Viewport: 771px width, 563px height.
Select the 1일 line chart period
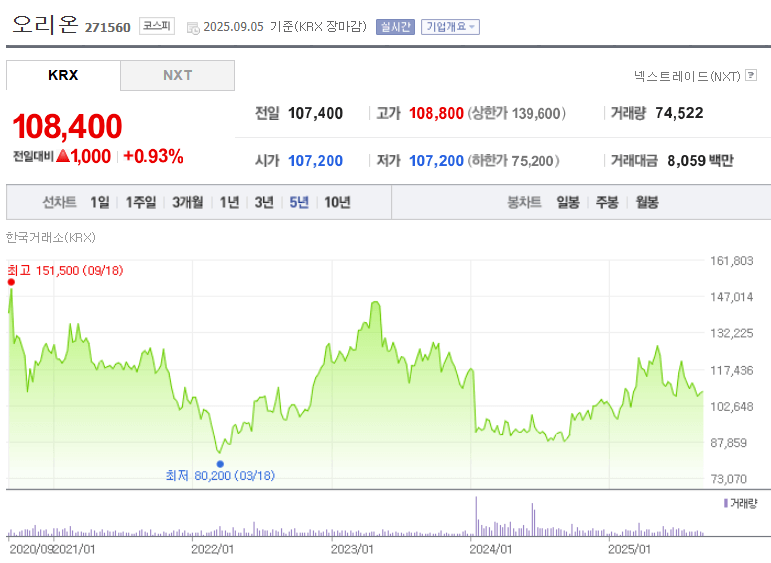(100, 202)
